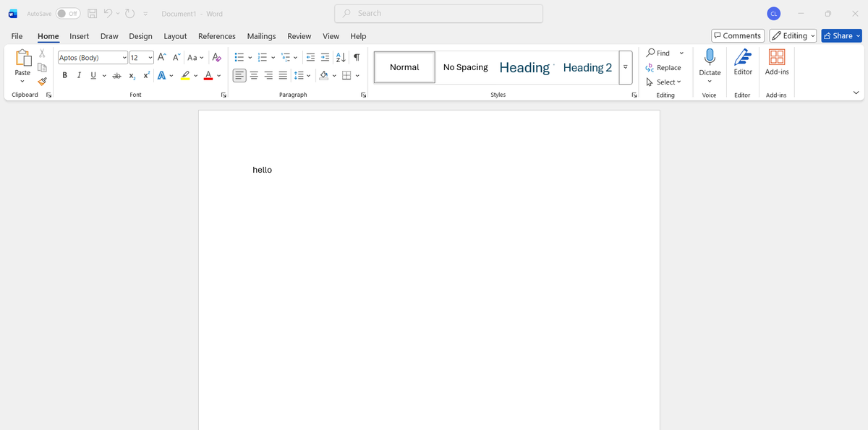Open the font size 12 dropdown
Viewport: 868px width, 430px height.
[150, 58]
